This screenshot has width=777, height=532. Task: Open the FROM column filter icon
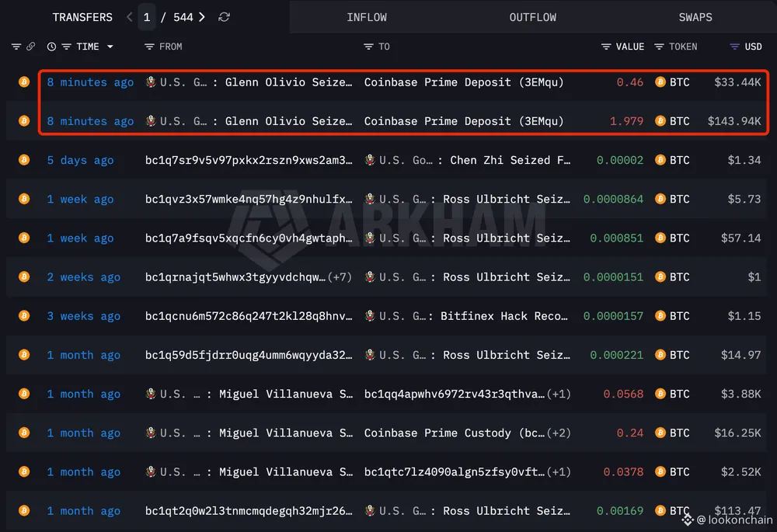pyautogui.click(x=149, y=47)
